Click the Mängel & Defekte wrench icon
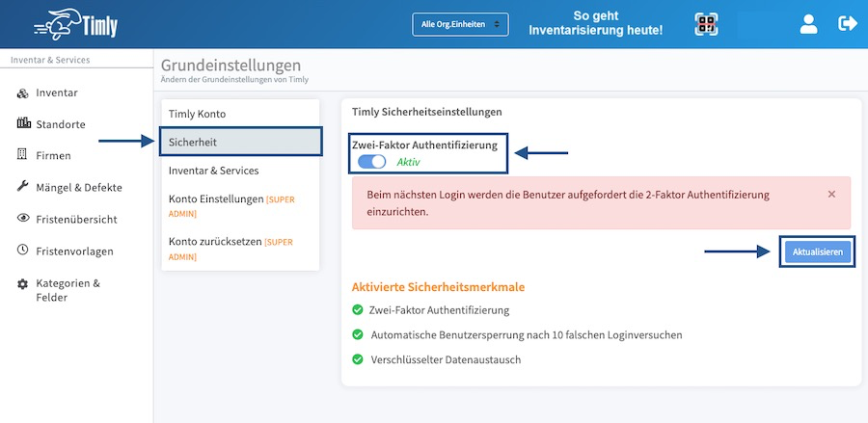 point(23,186)
